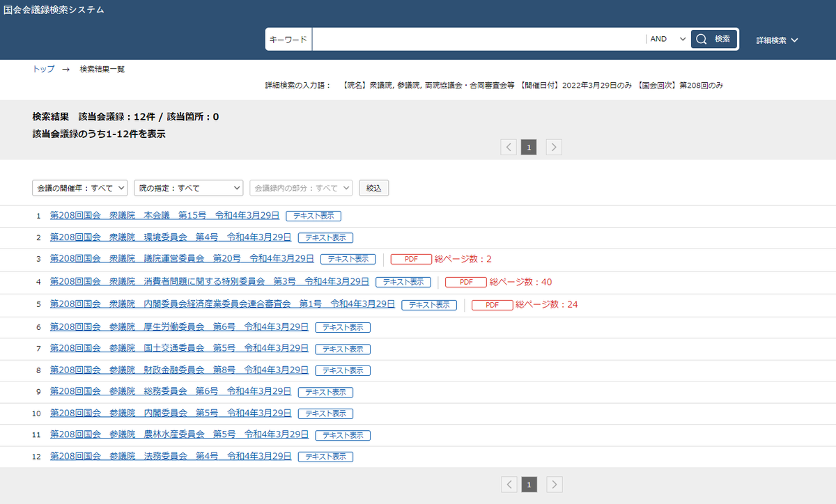Image resolution: width=836 pixels, height=504 pixels.
Task: Click the 総ページ数：40 text
Action: point(520,282)
